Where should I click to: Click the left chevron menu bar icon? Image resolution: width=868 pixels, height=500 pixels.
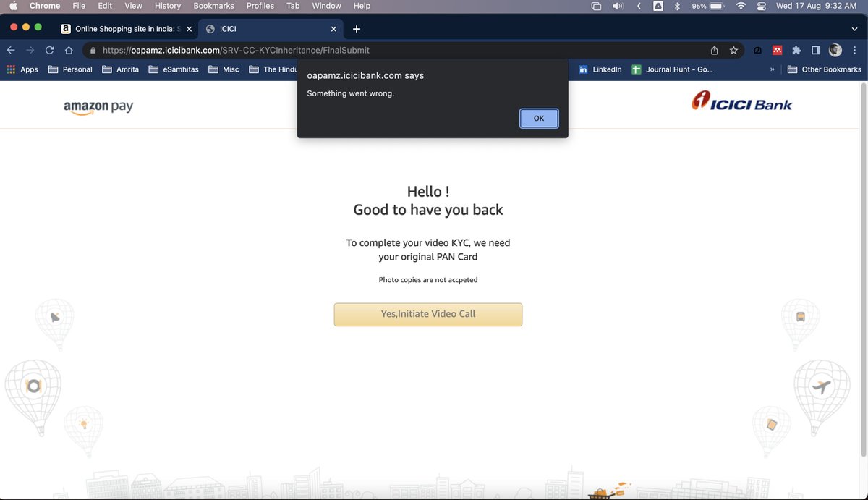click(x=639, y=6)
